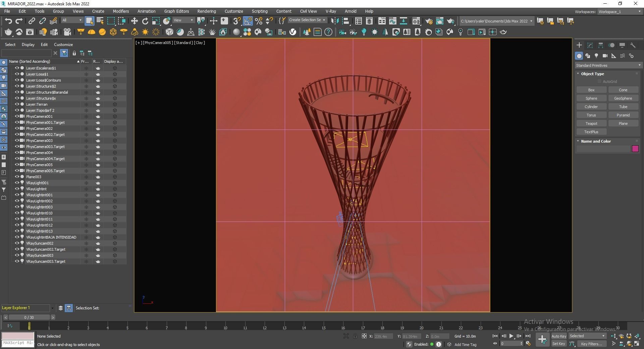This screenshot has width=644, height=349.
Task: Click the Undo arrow icon
Action: 8,21
